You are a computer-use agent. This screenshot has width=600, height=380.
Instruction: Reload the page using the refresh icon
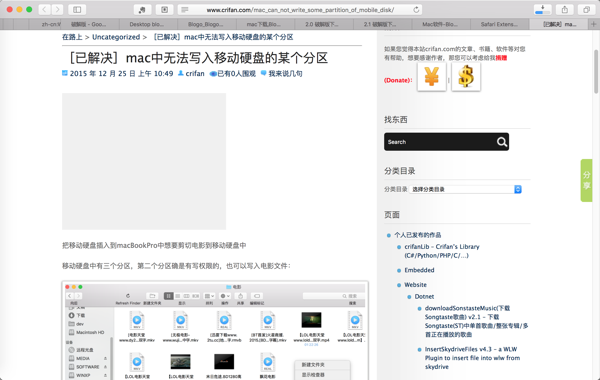416,10
